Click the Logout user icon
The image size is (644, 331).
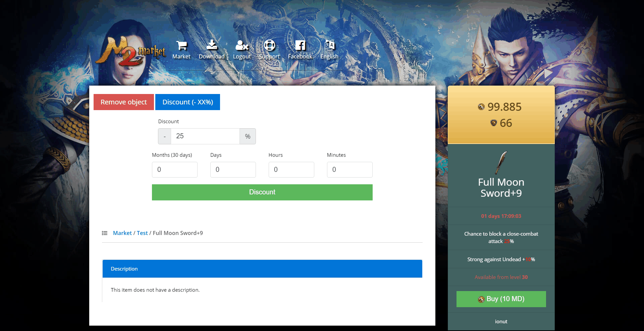(x=241, y=45)
